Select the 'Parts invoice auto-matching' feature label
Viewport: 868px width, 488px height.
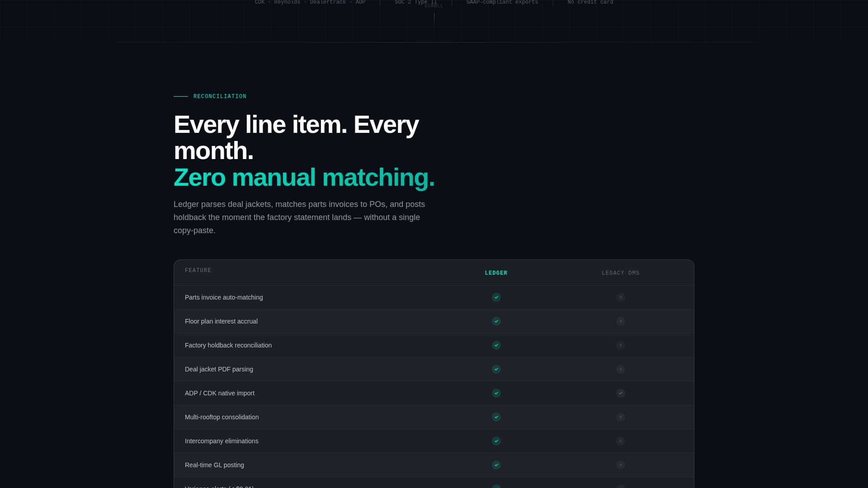click(x=224, y=297)
